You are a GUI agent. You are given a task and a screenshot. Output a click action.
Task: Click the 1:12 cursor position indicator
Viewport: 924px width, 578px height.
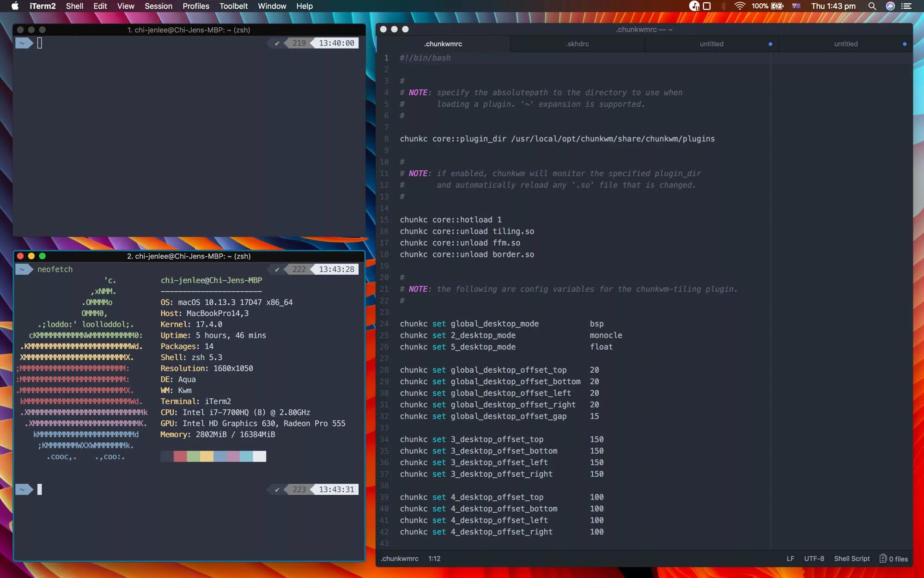click(434, 559)
